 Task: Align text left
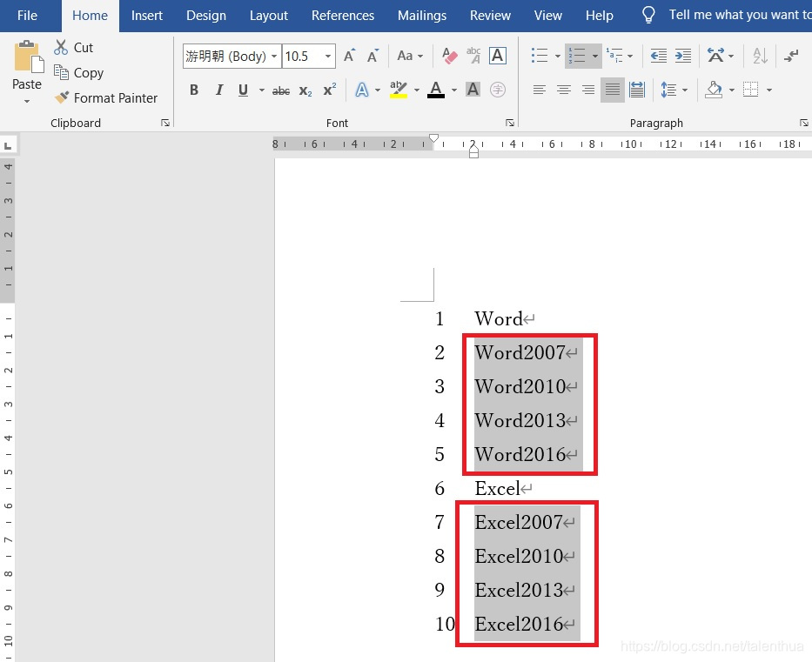click(539, 90)
